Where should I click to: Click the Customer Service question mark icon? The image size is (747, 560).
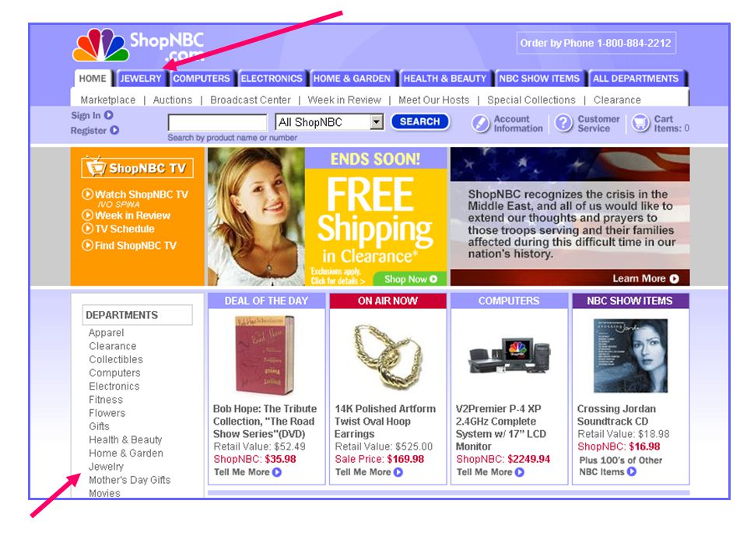(563, 123)
